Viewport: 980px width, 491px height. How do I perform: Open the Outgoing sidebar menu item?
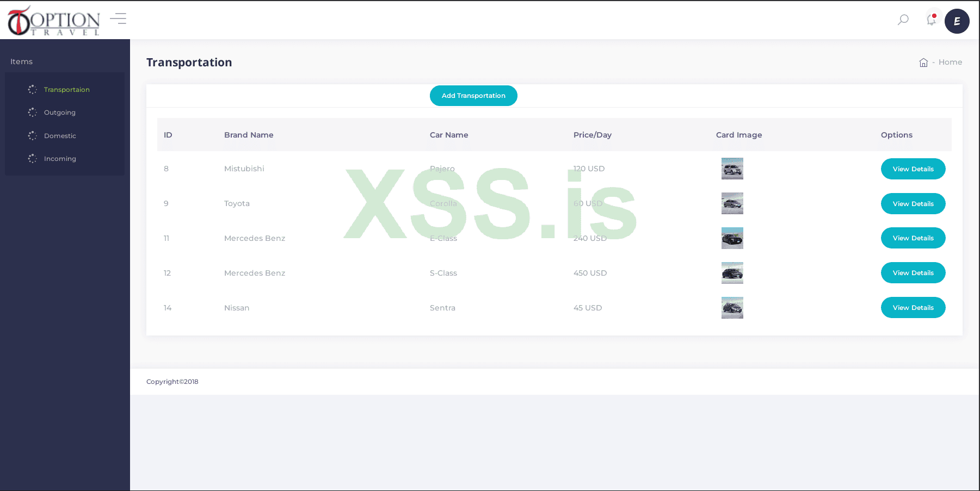click(x=60, y=113)
